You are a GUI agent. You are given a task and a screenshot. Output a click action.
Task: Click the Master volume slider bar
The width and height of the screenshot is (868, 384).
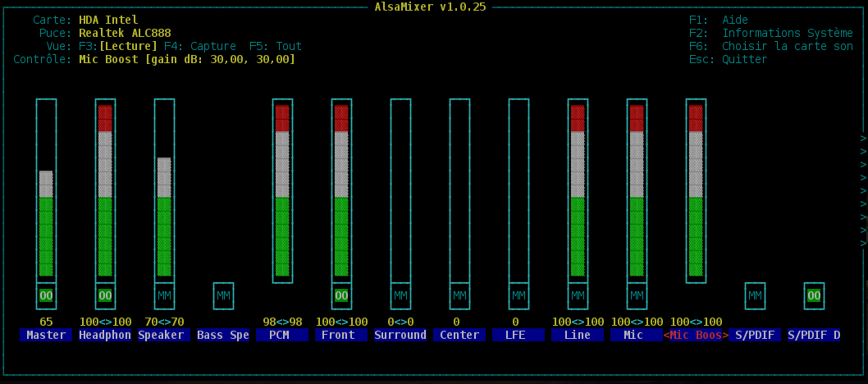click(x=46, y=222)
